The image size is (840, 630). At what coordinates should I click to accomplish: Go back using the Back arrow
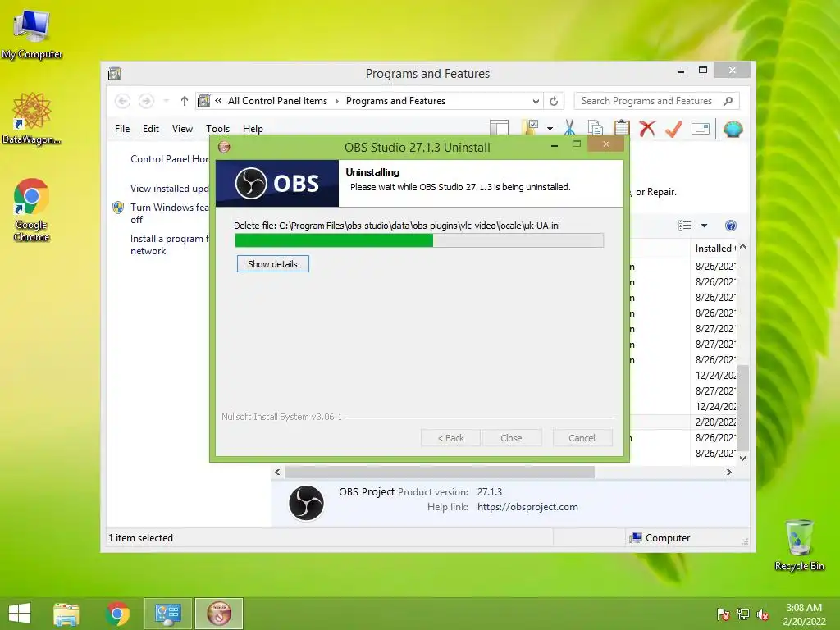pyautogui.click(x=123, y=101)
